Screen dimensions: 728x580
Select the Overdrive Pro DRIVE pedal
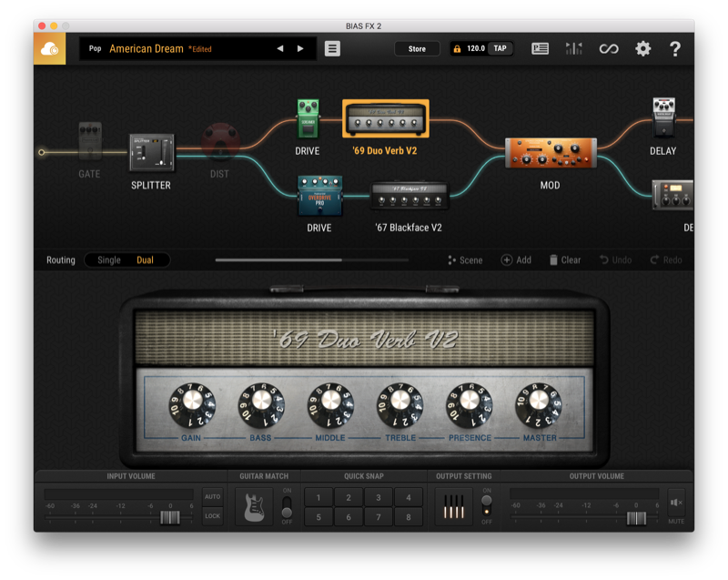[320, 196]
